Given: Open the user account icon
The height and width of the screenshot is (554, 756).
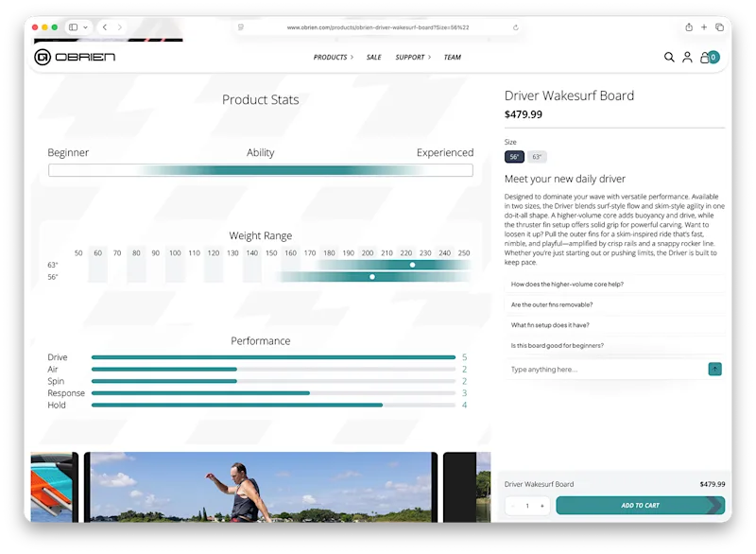Looking at the screenshot, I should pyautogui.click(x=687, y=58).
